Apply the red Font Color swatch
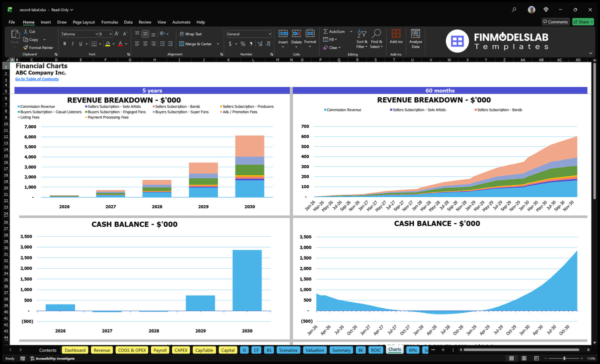Screen dimensions: 600x364 [120, 44]
